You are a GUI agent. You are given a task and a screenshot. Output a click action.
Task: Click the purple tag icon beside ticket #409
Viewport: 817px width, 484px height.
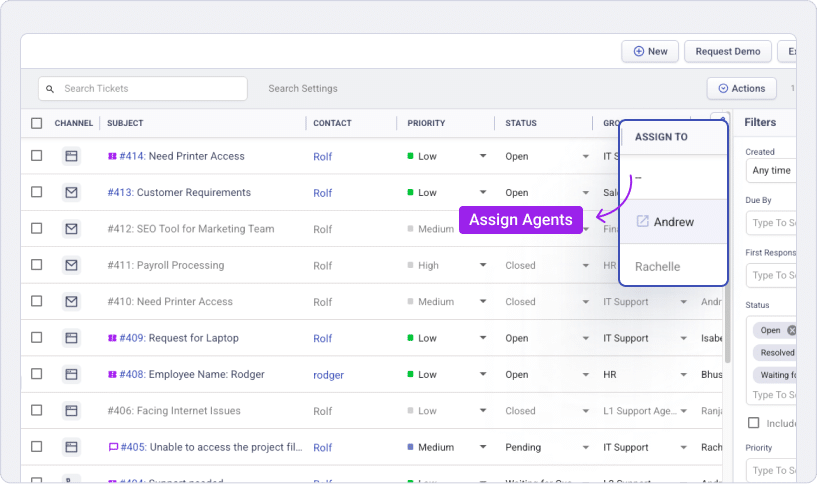pyautogui.click(x=112, y=338)
